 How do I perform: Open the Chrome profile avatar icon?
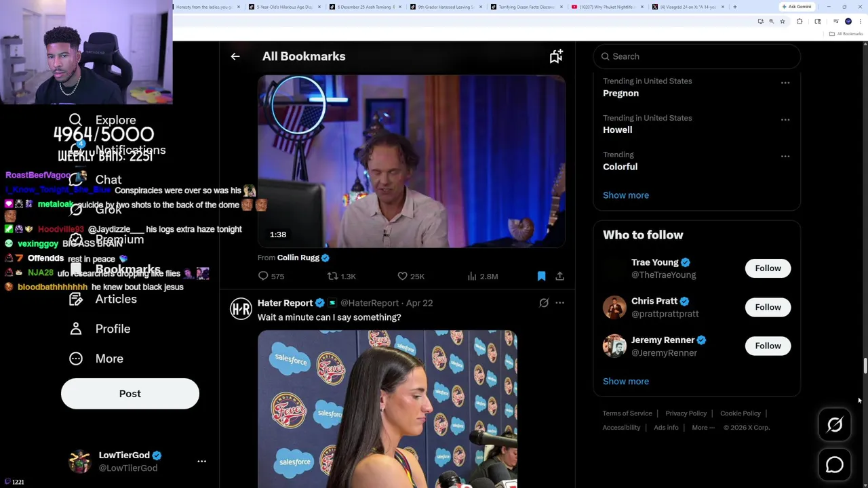[848, 22]
